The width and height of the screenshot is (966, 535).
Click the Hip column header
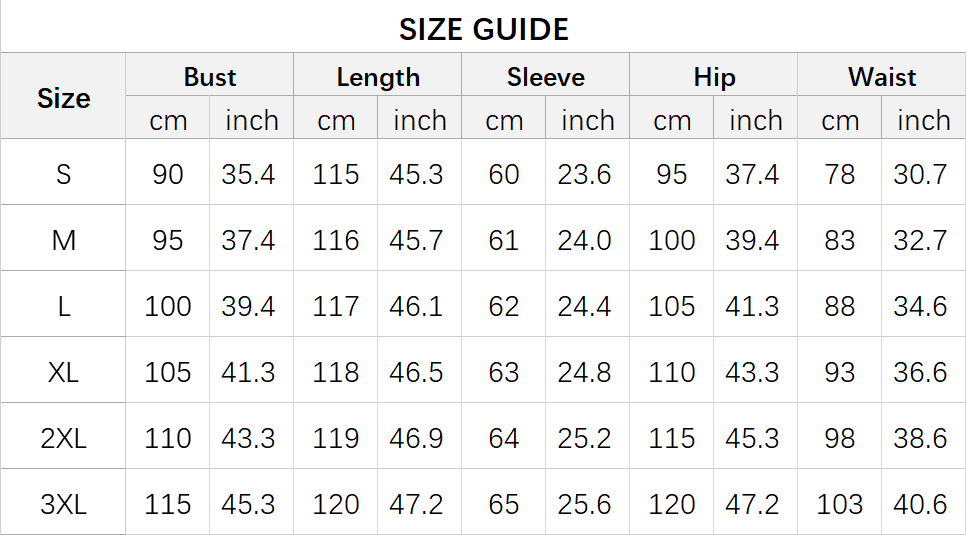click(x=714, y=77)
